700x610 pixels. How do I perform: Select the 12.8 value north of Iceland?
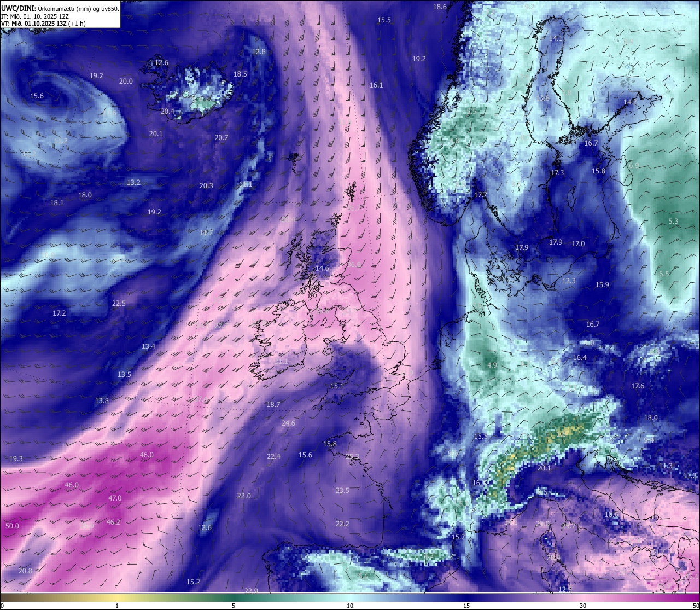point(259,52)
